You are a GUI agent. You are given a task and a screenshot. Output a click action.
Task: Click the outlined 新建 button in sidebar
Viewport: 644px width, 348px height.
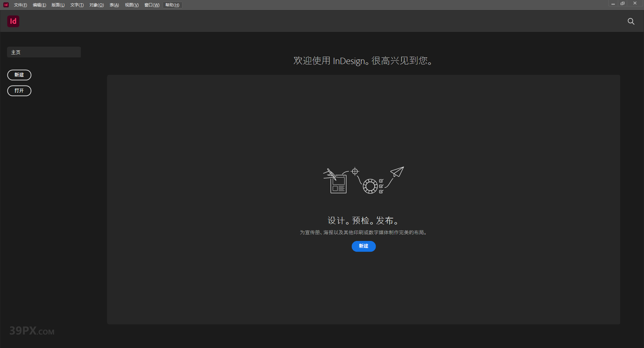click(x=19, y=75)
